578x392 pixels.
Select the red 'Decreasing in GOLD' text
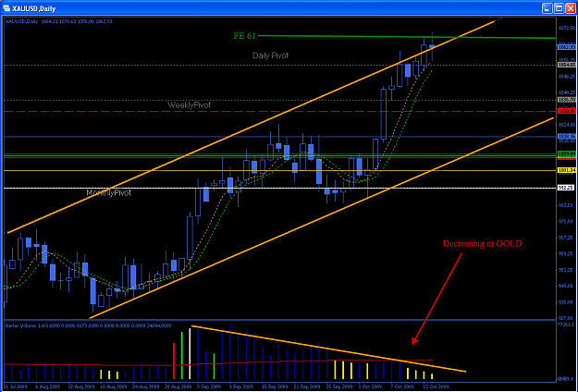[482, 243]
